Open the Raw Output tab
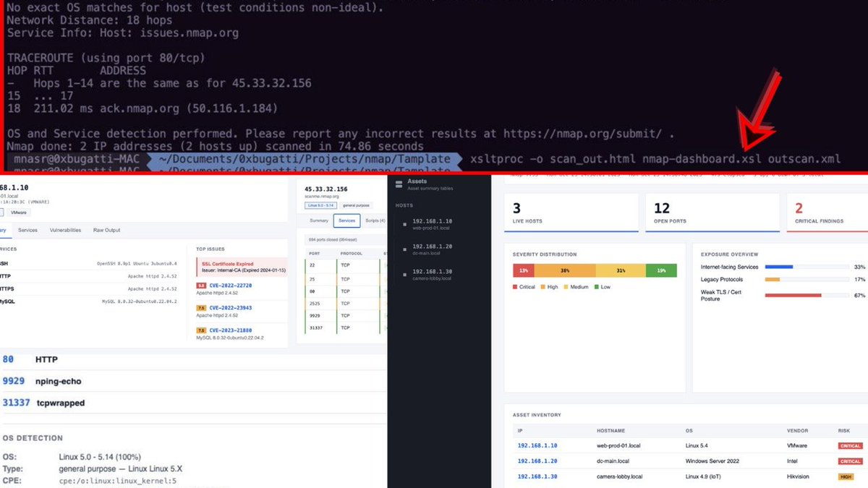This screenshot has width=868, height=488. pos(106,230)
